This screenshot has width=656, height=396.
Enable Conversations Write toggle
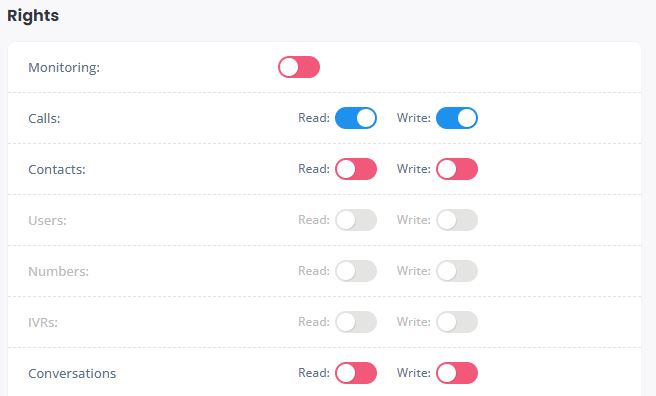457,373
